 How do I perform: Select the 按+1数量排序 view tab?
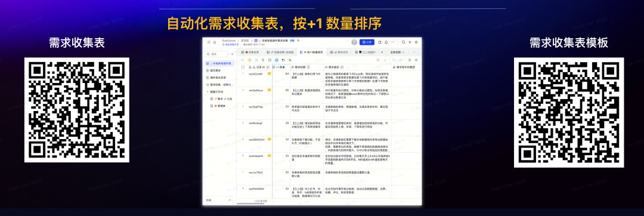point(311,52)
